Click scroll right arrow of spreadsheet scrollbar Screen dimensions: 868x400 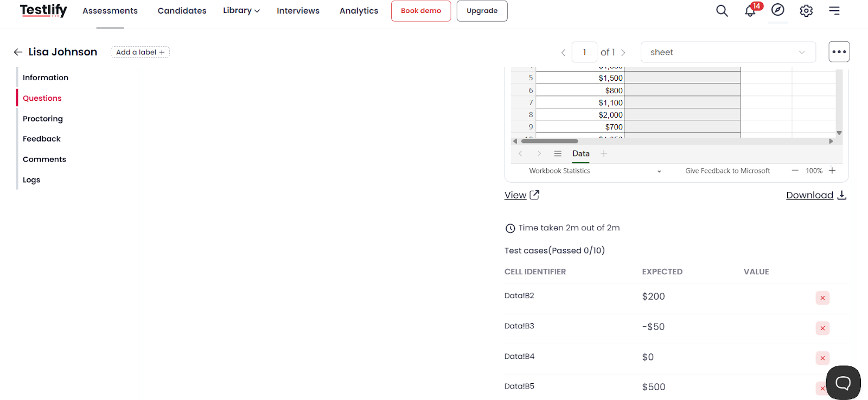[831, 141]
